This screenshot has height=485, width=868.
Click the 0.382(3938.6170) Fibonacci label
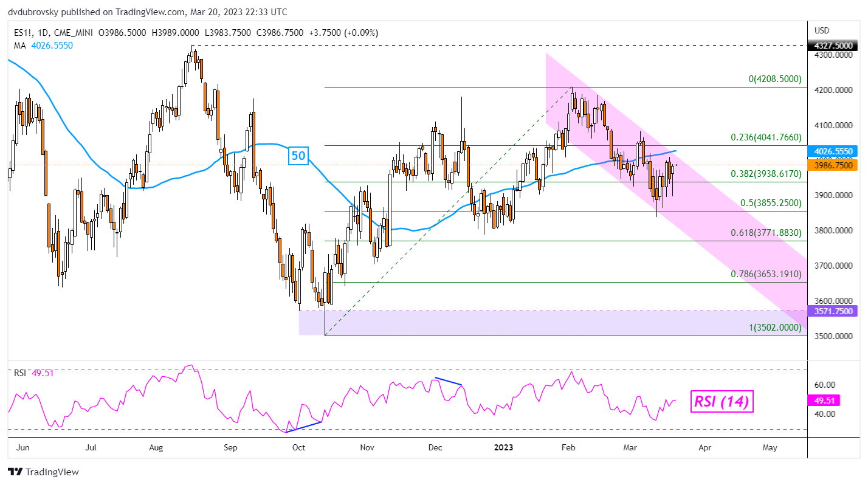[x=766, y=173]
